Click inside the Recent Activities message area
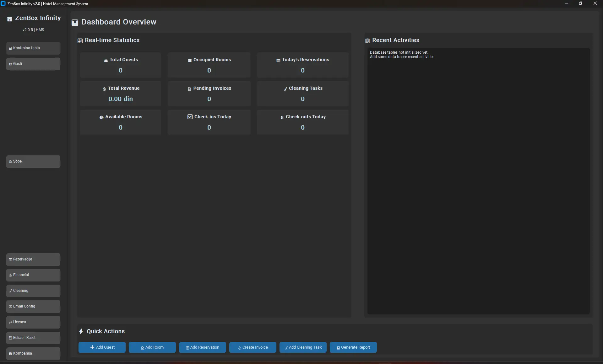 point(478,181)
